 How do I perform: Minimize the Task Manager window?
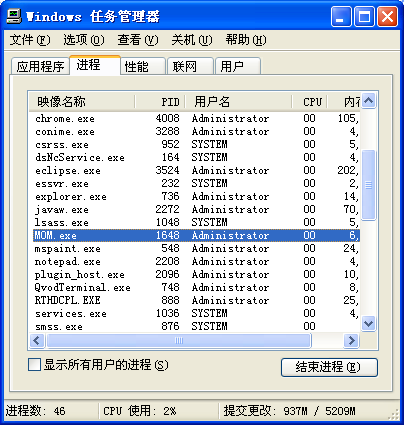(341, 16)
